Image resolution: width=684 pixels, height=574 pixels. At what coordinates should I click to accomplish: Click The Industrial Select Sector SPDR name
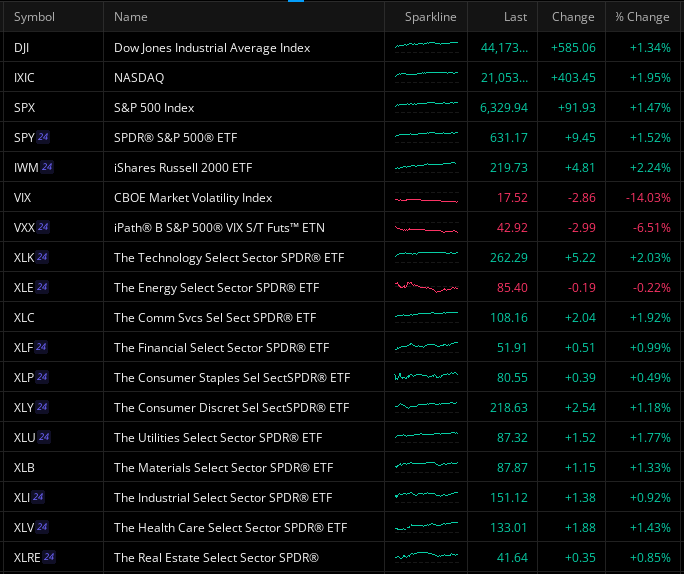pos(223,497)
